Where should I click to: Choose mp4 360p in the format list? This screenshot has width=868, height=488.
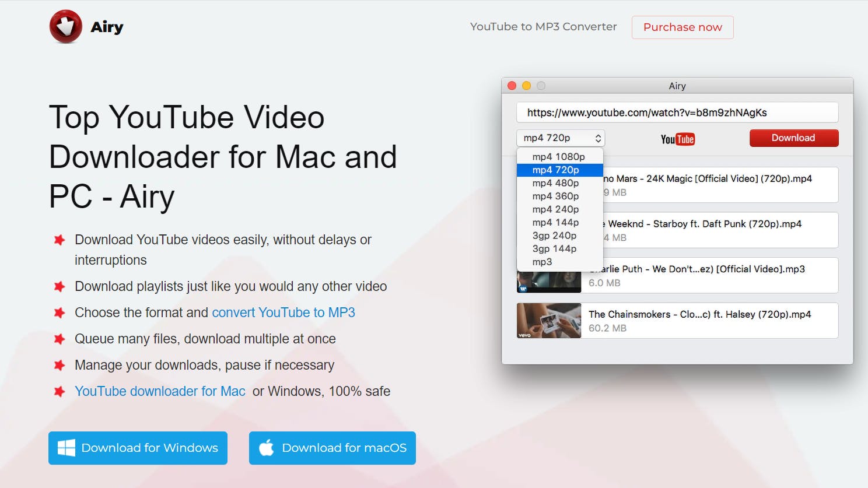(559, 196)
